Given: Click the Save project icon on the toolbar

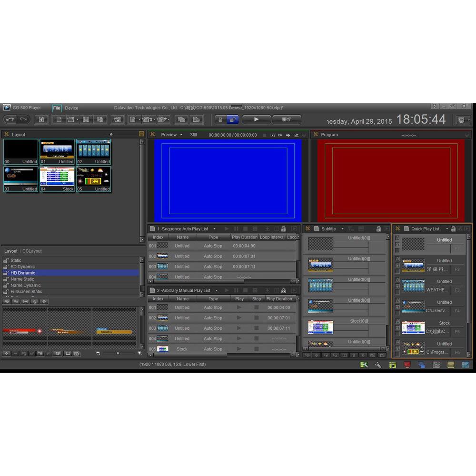Looking at the screenshot, I should pos(85,119).
